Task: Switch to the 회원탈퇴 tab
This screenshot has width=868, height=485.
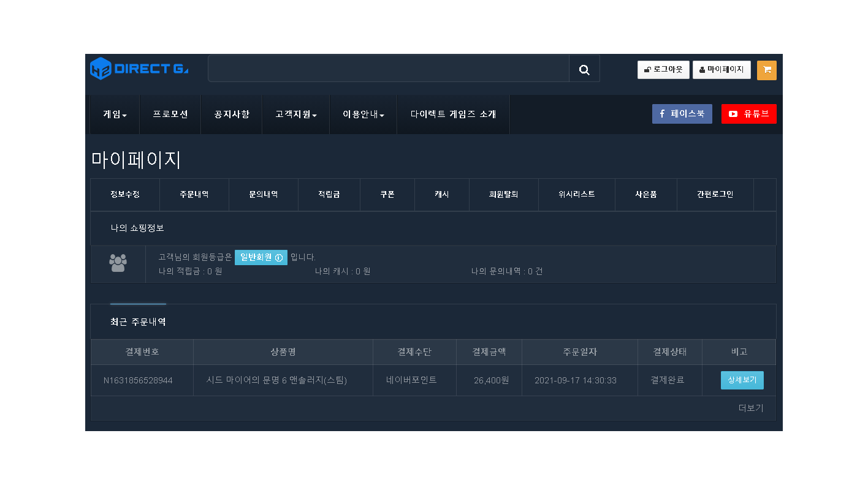Action: [x=504, y=195]
